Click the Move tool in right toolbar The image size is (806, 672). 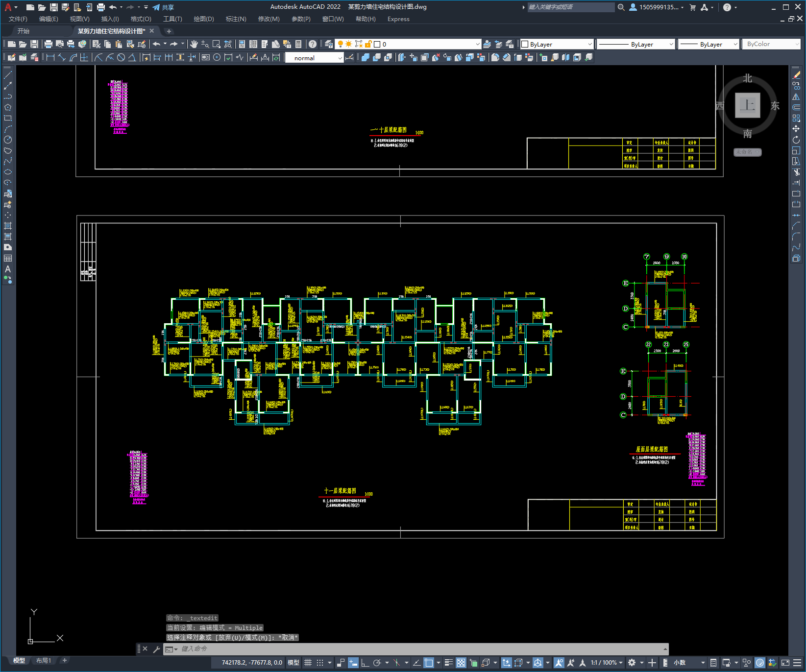click(796, 129)
